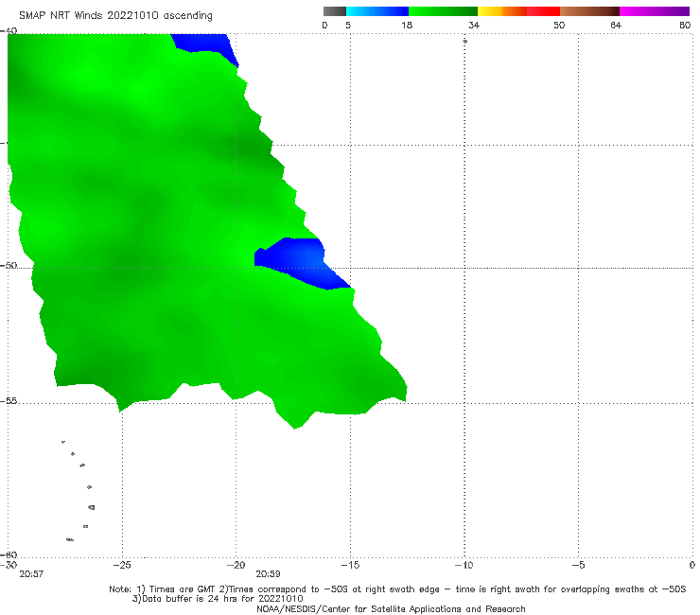Screen dimensions: 700x615
Task: Click the colorbar label '5'
Action: coord(348,25)
